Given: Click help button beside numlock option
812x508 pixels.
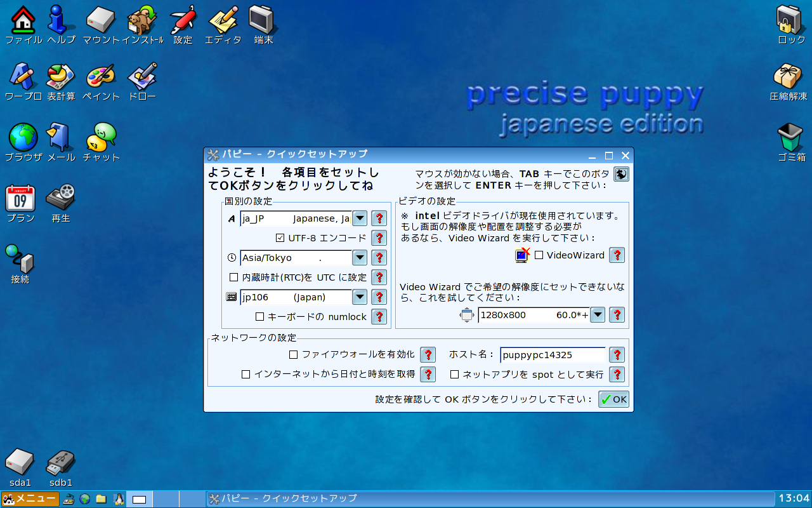Looking at the screenshot, I should tap(379, 317).
